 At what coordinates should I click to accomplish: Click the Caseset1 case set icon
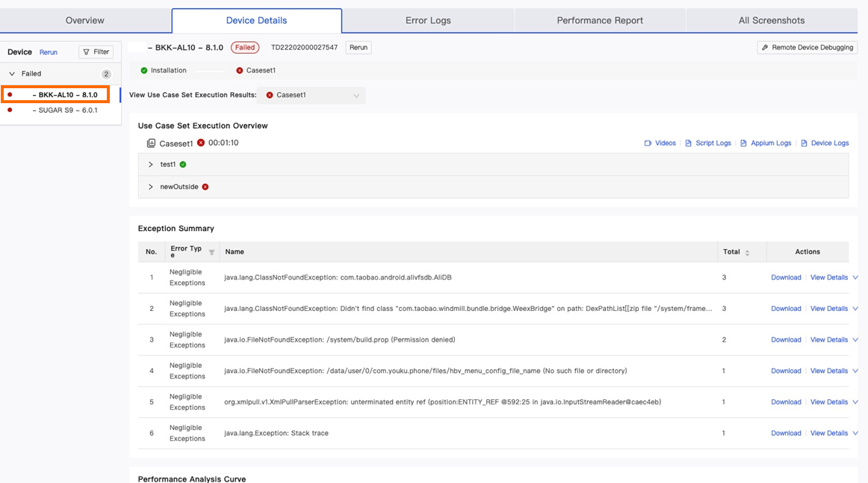point(151,144)
